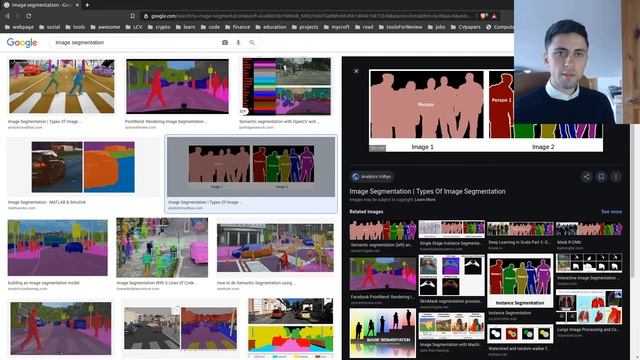Open related rainbow silhouettes IMAGE SEGMENTATION thumbnail
The image size is (640, 360).
383,333
